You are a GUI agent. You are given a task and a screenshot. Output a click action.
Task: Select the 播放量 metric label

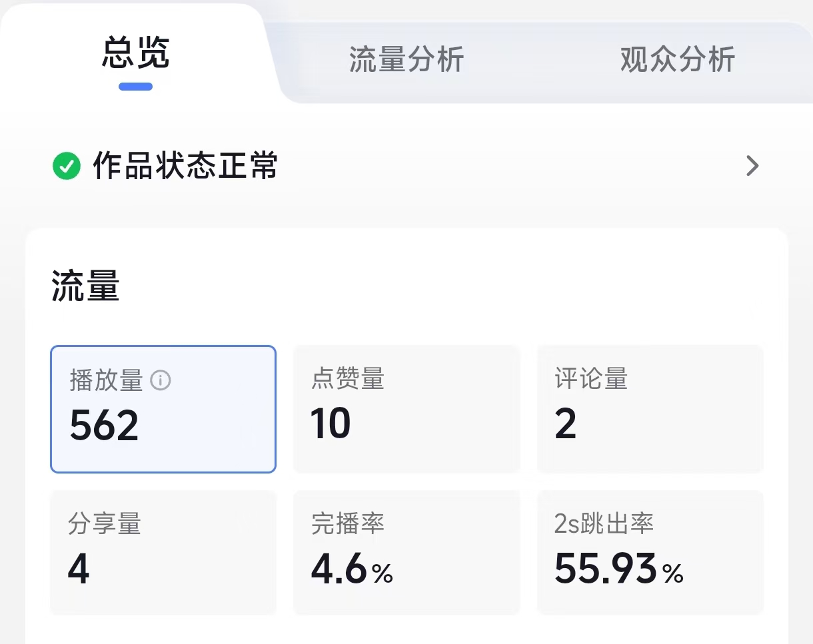pyautogui.click(x=107, y=380)
